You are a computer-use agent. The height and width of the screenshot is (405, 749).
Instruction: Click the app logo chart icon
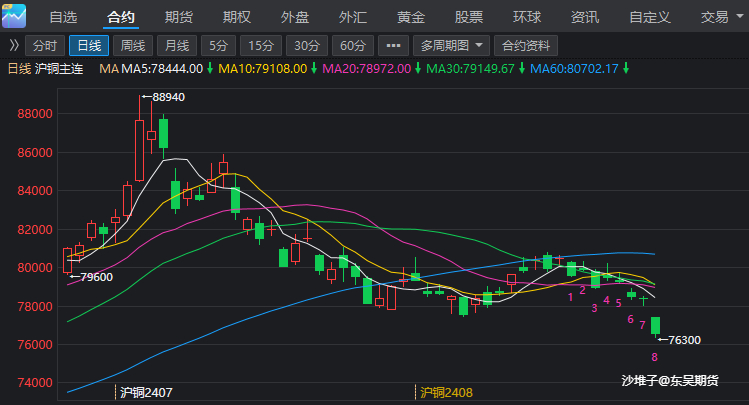coord(14,16)
